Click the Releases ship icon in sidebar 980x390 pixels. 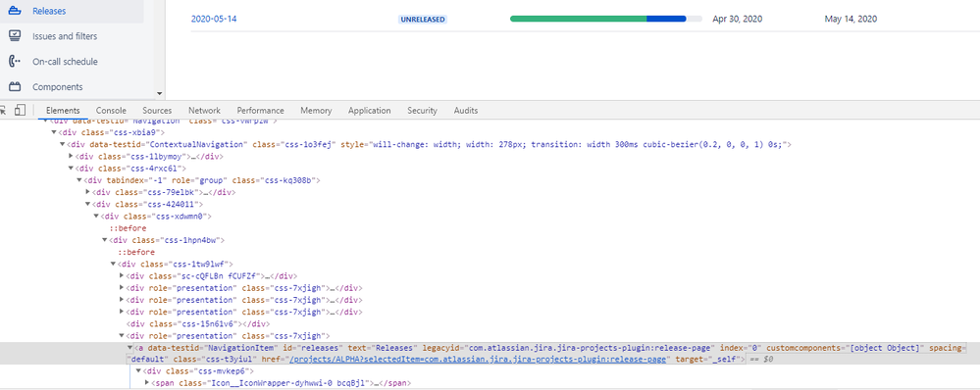(x=15, y=11)
